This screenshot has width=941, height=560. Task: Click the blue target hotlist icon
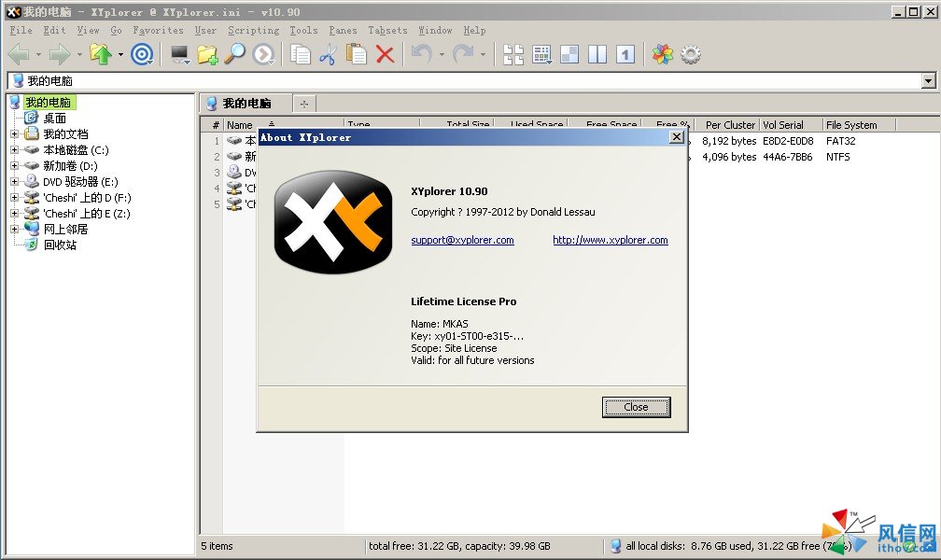(142, 55)
